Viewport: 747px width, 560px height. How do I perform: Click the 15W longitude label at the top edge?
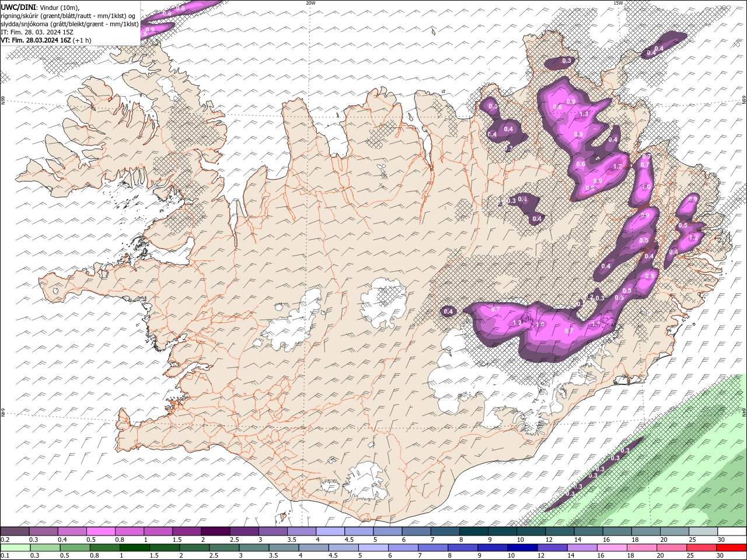pyautogui.click(x=618, y=3)
